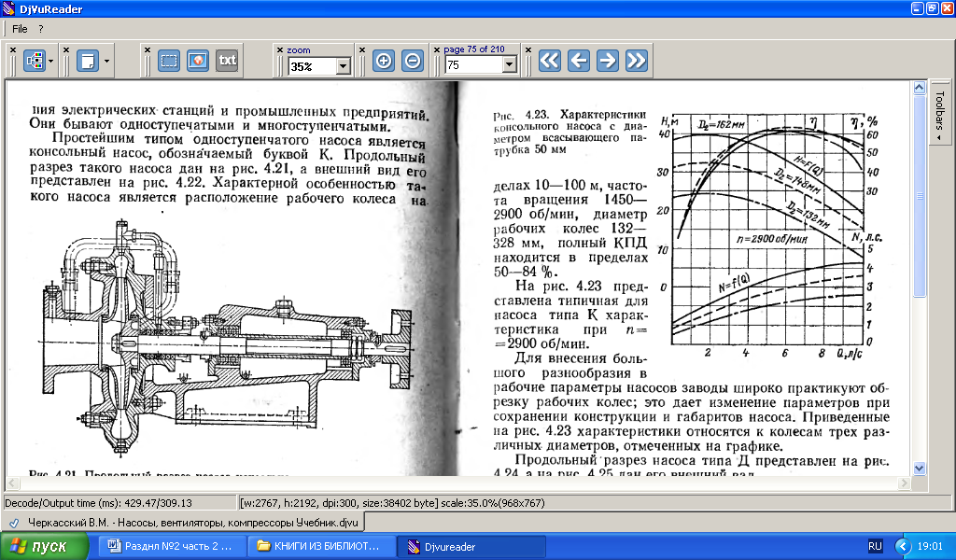This screenshot has height=560, width=956.
Task: Click the horizontal scrollbar left arrow
Action: pos(11,483)
